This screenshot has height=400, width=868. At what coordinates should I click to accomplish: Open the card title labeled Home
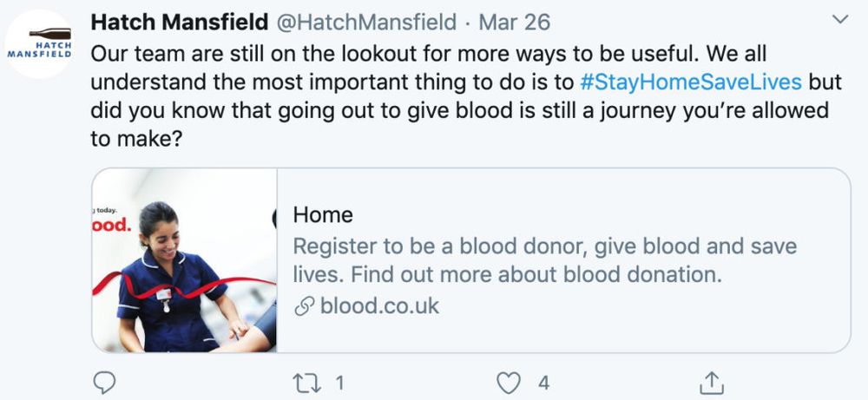point(323,214)
